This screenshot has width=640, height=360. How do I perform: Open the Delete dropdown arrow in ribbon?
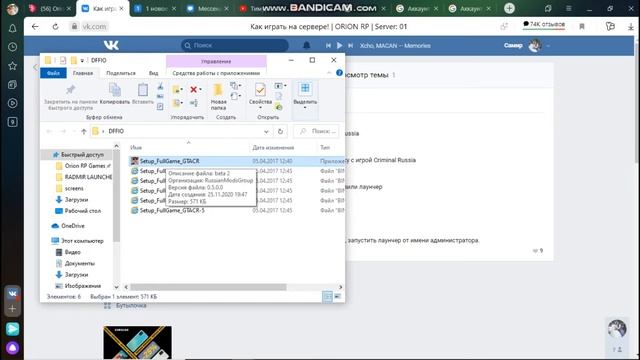point(200,89)
